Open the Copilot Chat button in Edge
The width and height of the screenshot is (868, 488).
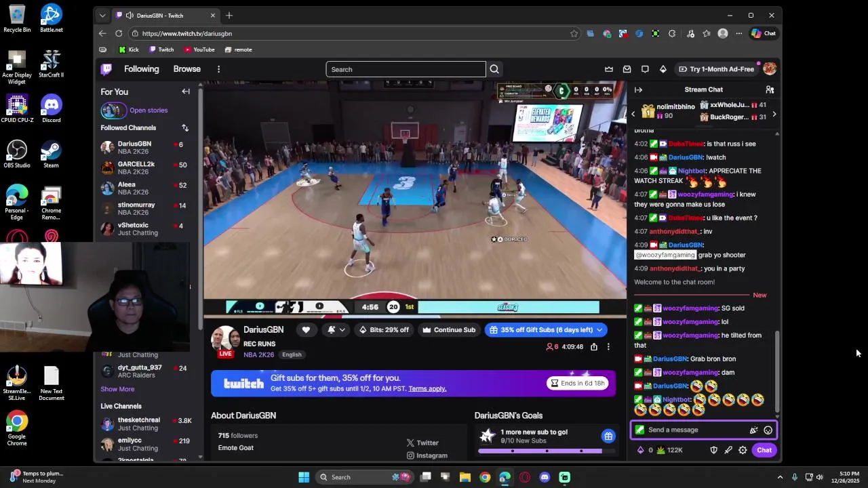tap(764, 33)
